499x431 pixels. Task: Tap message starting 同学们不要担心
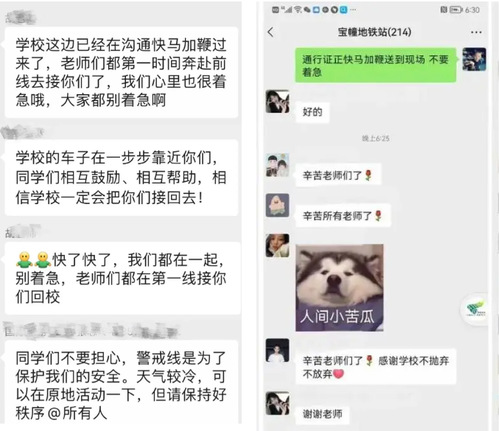tap(121, 383)
